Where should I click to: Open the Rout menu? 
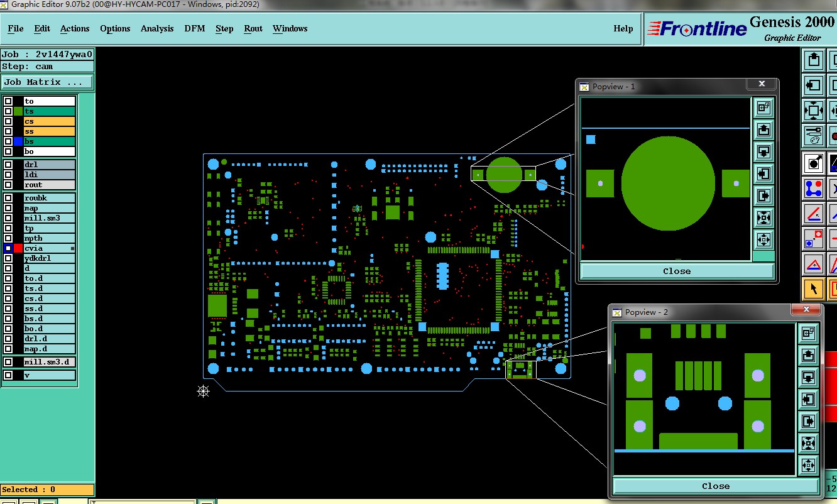tap(253, 28)
